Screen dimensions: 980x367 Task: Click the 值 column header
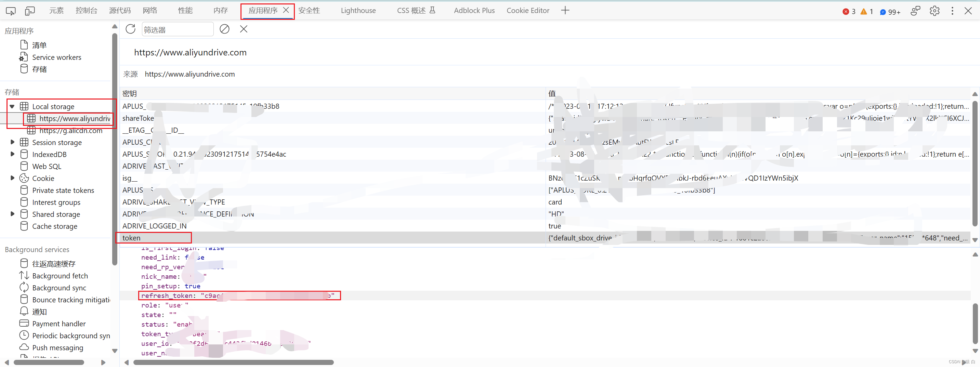pos(758,94)
